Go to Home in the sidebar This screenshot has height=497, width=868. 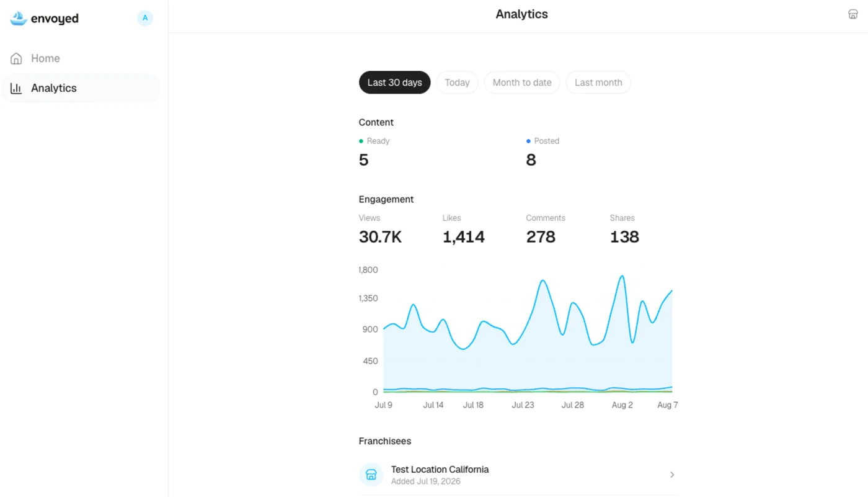[81, 58]
